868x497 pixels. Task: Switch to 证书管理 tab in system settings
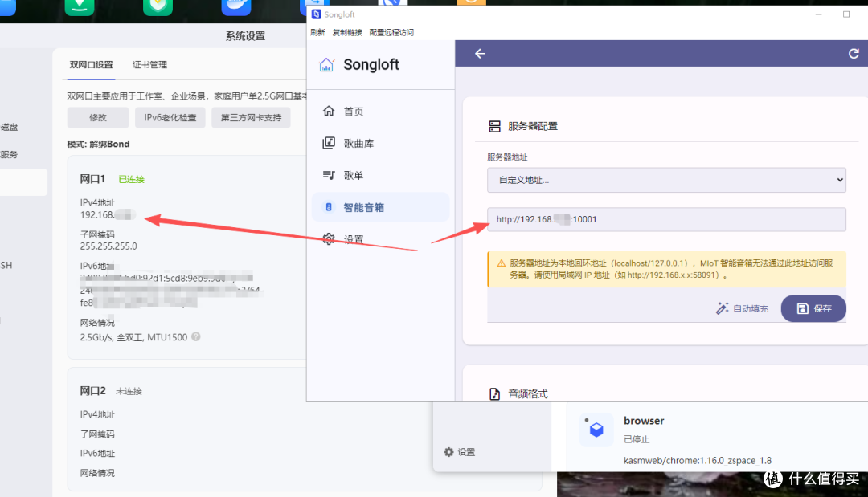(x=150, y=65)
